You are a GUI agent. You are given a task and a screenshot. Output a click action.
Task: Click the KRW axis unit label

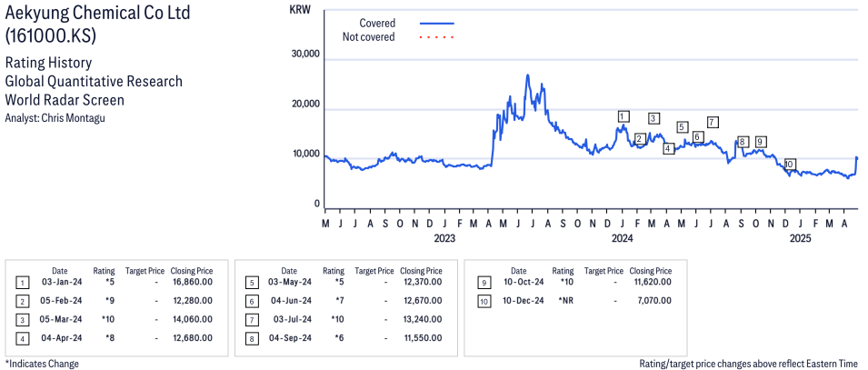pyautogui.click(x=300, y=9)
